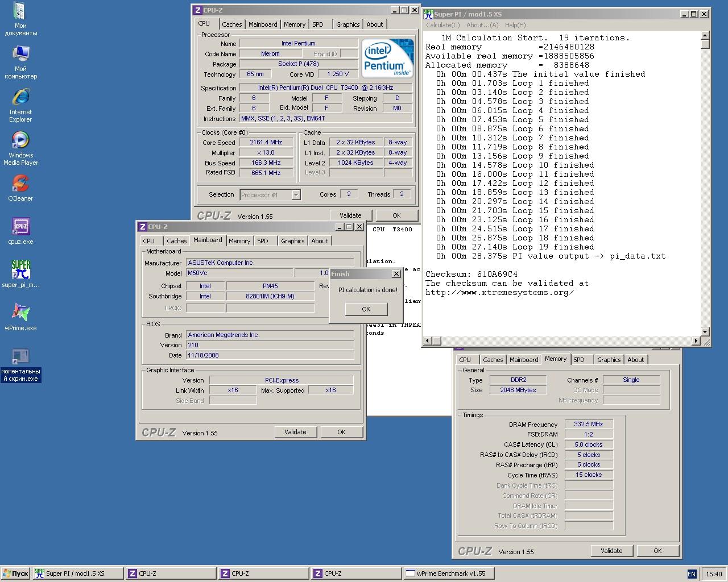Open About...(A) menu in Super PI
The image size is (728, 582).
(x=482, y=25)
